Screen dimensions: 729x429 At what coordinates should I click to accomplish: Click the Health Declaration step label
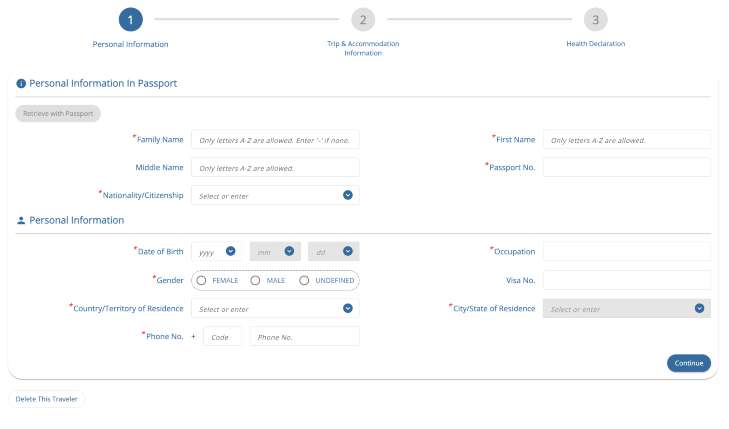point(596,44)
